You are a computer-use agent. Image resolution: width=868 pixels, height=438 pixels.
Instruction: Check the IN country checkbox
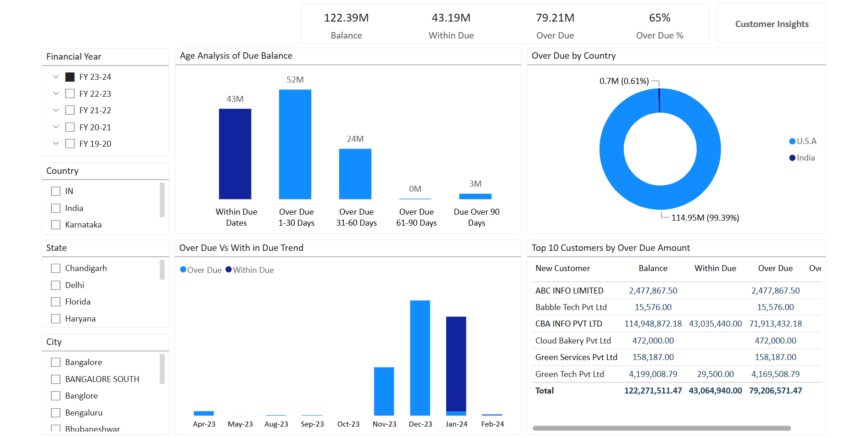point(56,191)
